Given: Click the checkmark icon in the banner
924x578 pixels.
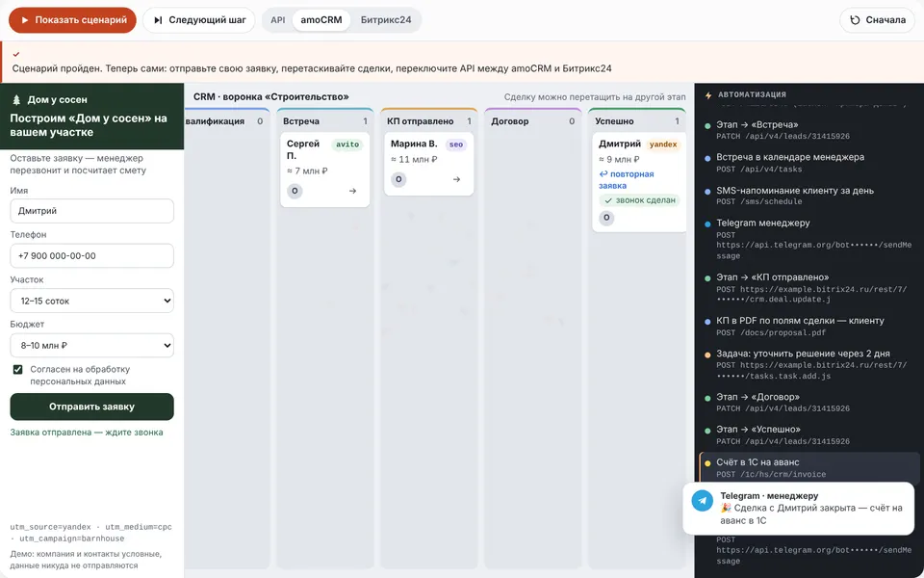Looking at the screenshot, I should click(16, 54).
